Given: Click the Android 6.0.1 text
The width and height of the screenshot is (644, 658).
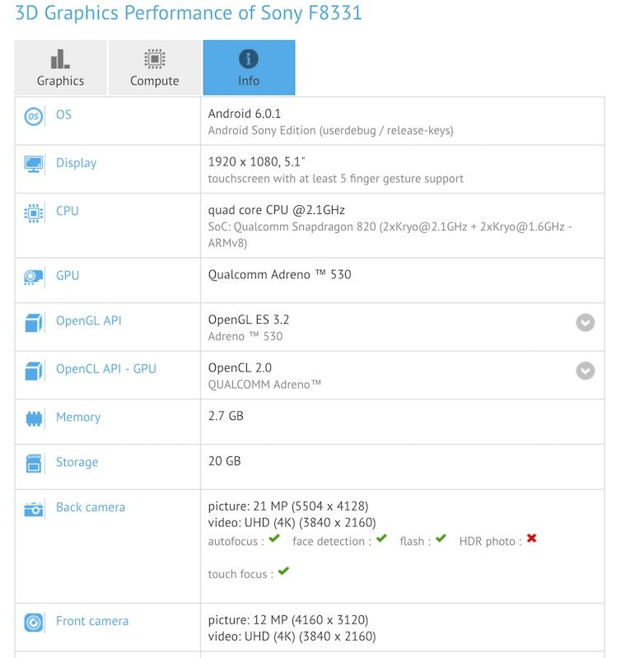Looking at the screenshot, I should coord(245,114).
